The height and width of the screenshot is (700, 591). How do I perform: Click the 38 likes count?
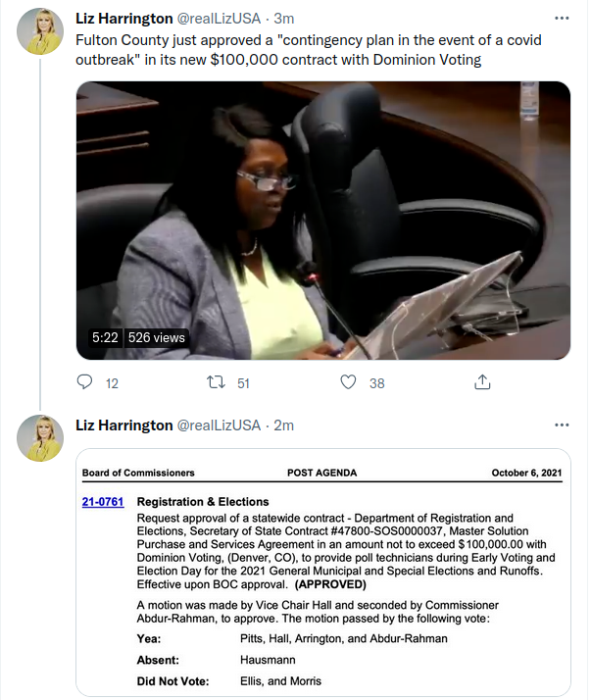(376, 383)
